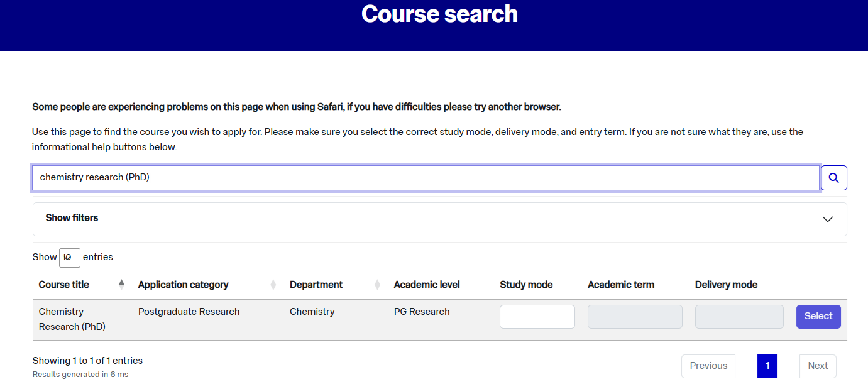Click the Chemistry Research (PhD) course title cell
The height and width of the screenshot is (389, 868).
pos(72,319)
